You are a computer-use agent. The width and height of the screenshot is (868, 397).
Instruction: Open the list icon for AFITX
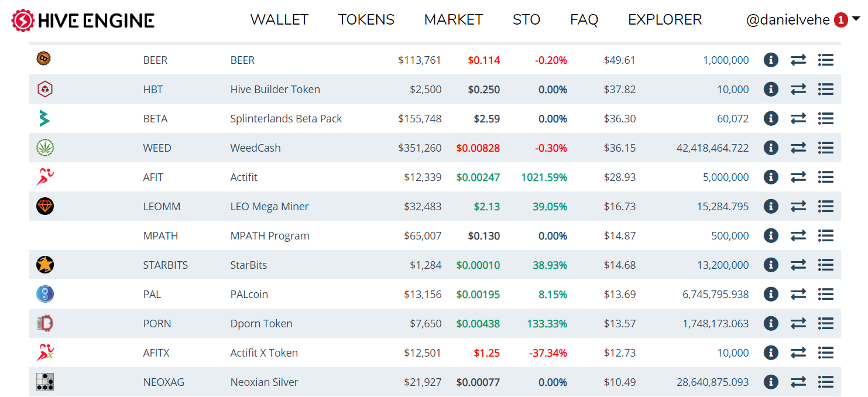826,352
